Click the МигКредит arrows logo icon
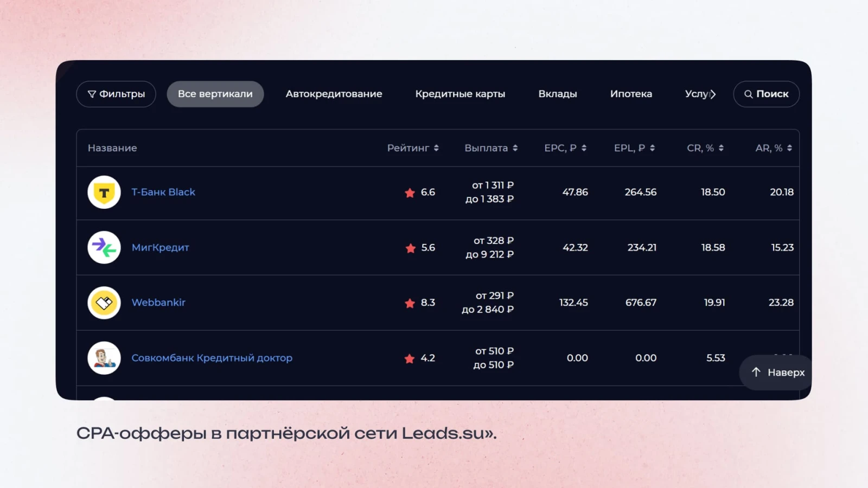Viewport: 868px width, 488px height. 104,247
